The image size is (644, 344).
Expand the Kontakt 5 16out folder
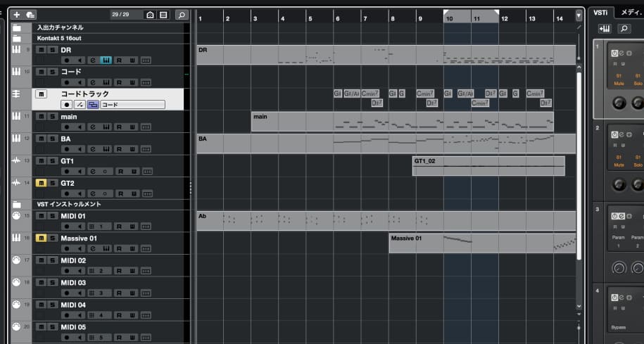coord(16,39)
